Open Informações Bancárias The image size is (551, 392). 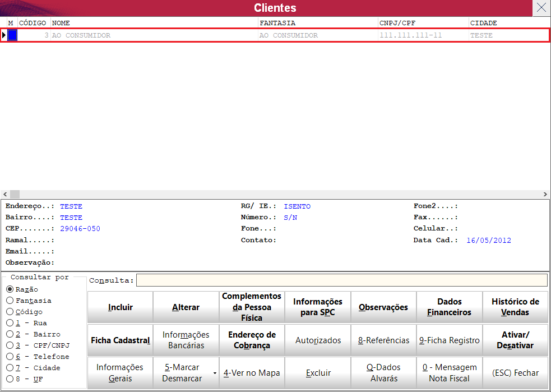[186, 340]
